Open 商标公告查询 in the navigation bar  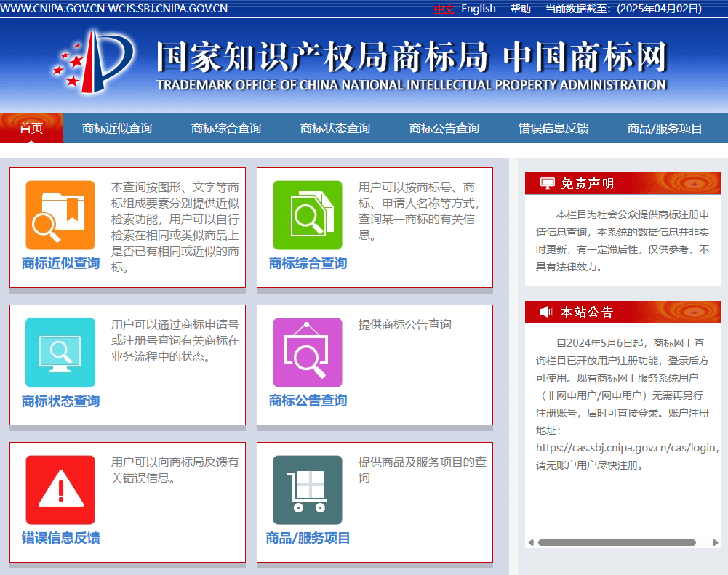pos(444,128)
